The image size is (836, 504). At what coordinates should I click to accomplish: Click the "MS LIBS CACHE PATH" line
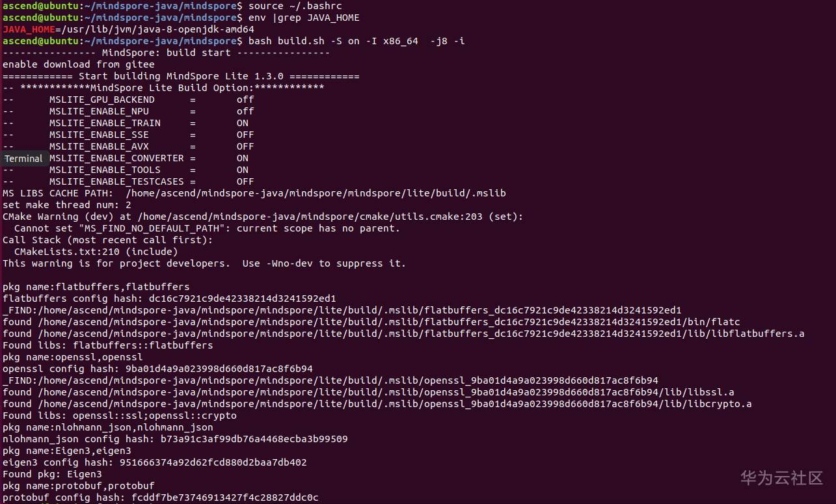pos(254,193)
